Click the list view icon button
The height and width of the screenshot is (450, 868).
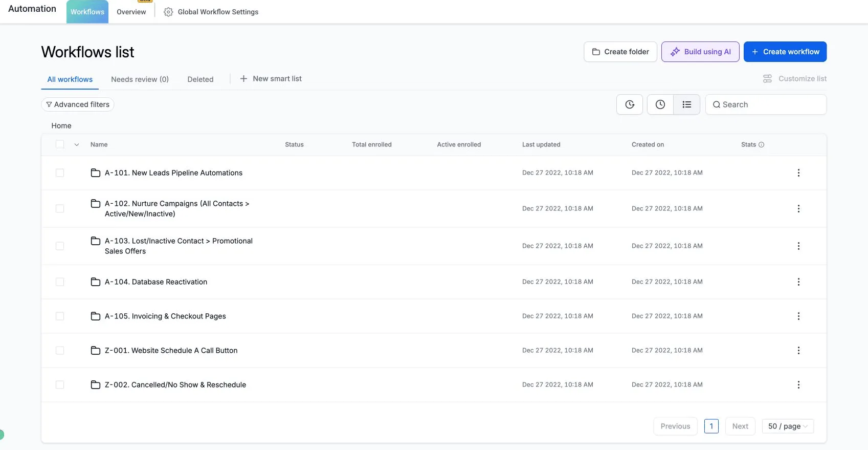click(x=686, y=104)
